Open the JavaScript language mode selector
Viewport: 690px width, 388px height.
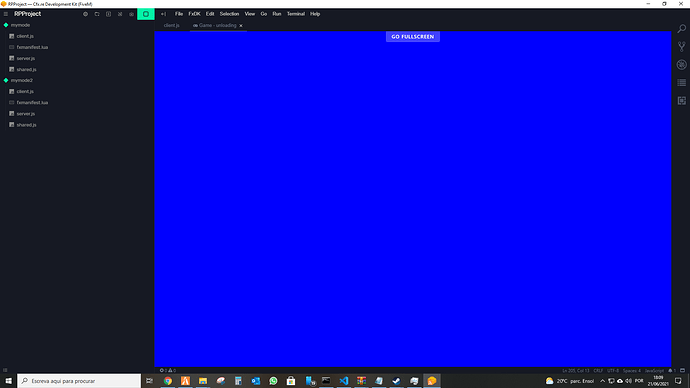pos(654,370)
